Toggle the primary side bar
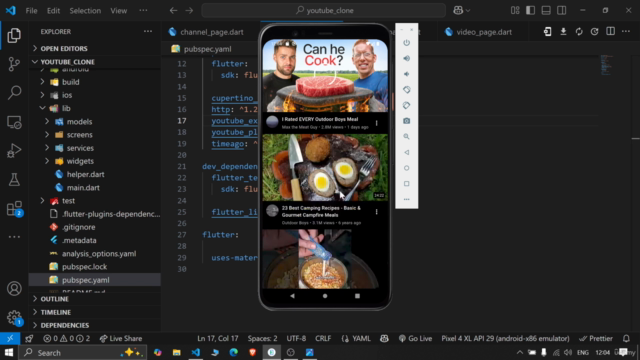 click(531, 10)
